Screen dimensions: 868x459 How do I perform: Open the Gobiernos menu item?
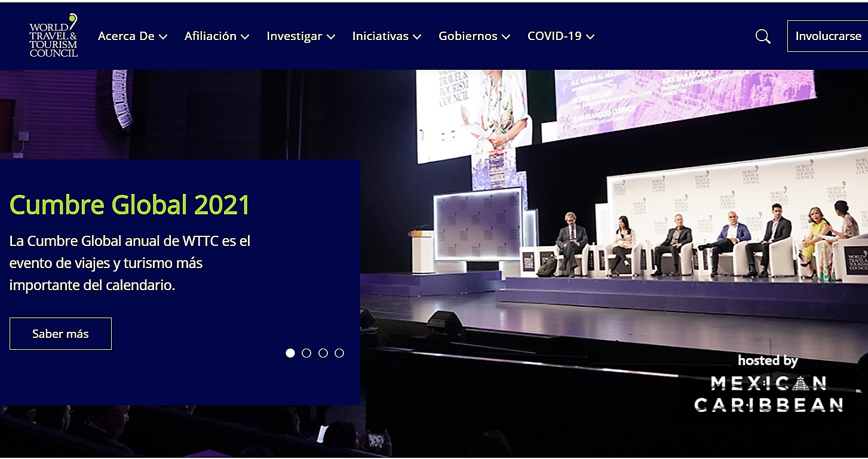click(x=468, y=36)
